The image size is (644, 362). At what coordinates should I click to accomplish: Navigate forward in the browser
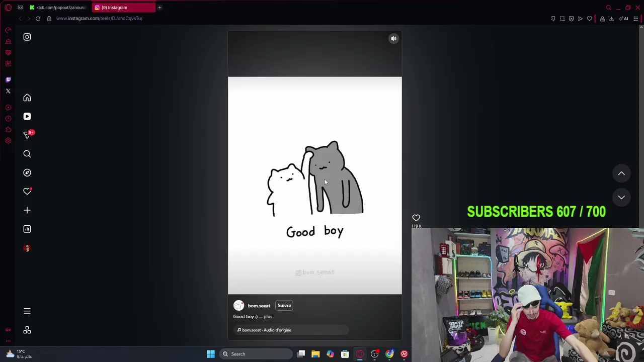[29, 19]
